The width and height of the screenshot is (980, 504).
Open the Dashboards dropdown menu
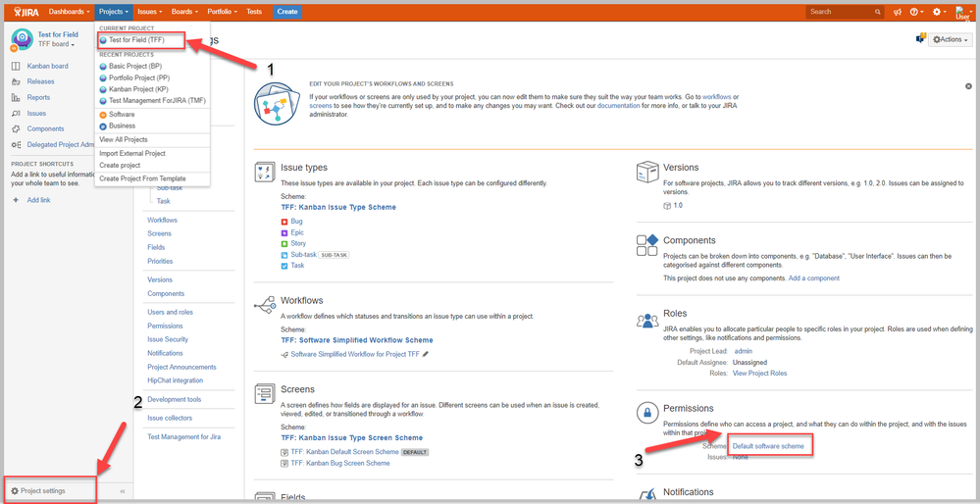tap(69, 11)
